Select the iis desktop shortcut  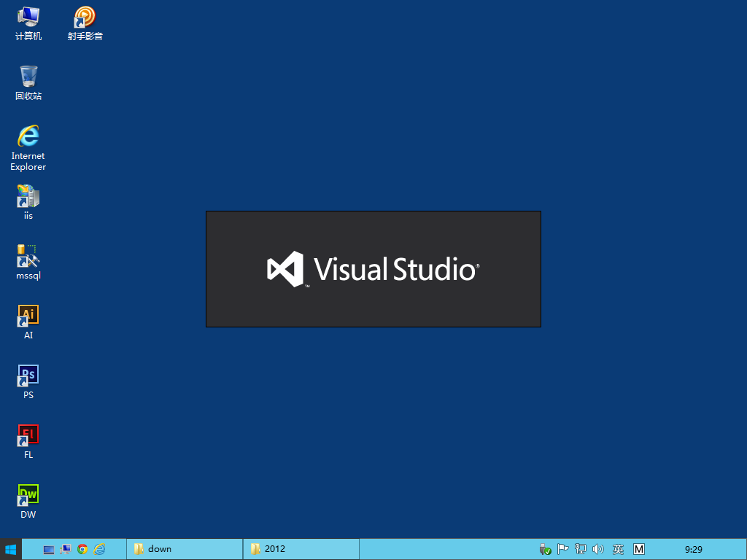[x=28, y=203]
